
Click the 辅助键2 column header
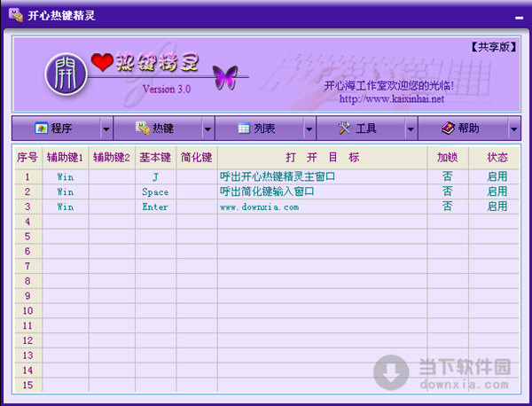112,158
